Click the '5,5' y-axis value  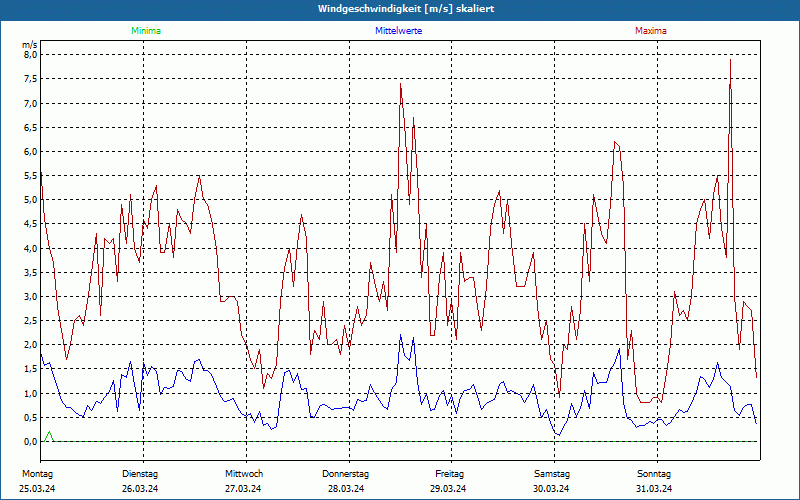click(x=31, y=176)
